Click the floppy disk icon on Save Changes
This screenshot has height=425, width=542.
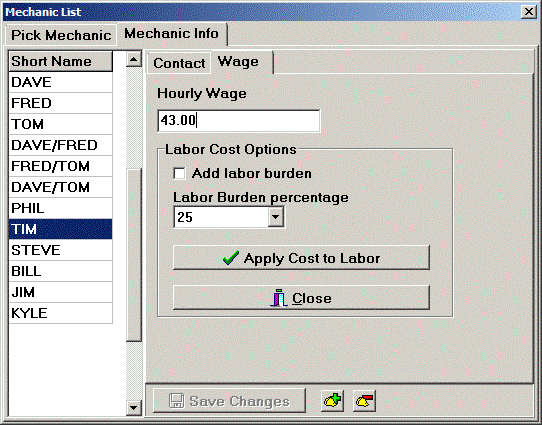(x=176, y=401)
